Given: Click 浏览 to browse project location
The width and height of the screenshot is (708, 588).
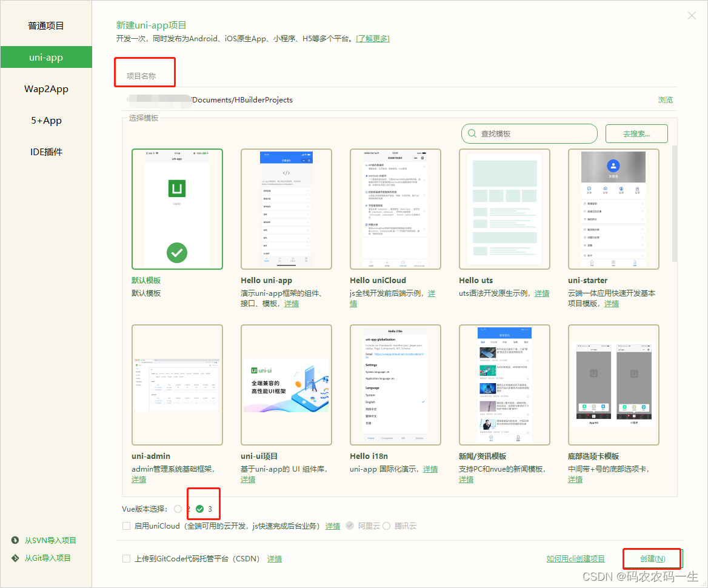Looking at the screenshot, I should (x=665, y=100).
